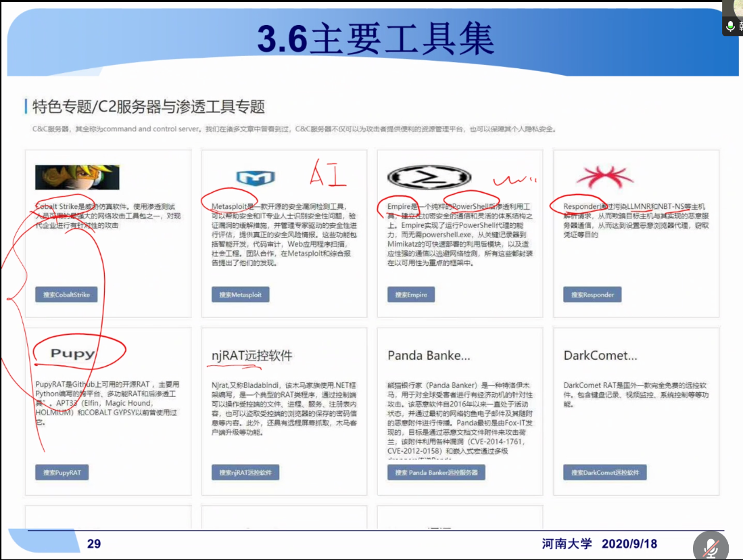Click the participant avatar thumbnail at top right
The width and height of the screenshot is (743, 560).
coord(732,7)
